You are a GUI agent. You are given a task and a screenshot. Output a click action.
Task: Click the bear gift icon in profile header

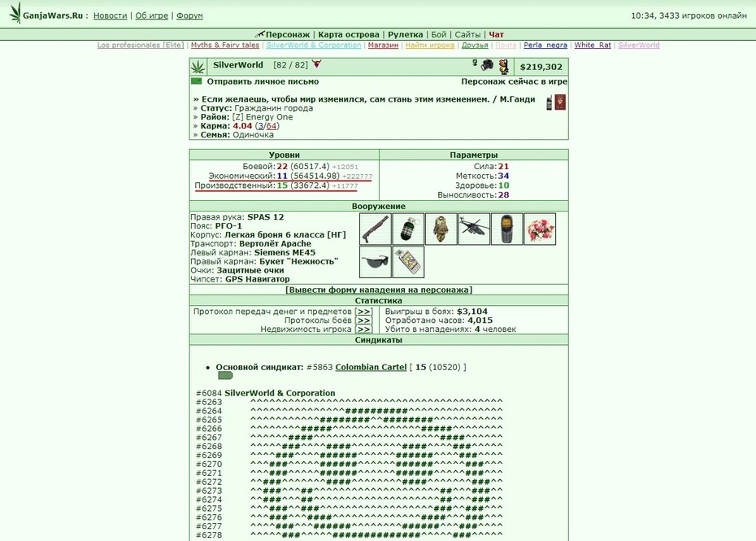pyautogui.click(x=503, y=67)
